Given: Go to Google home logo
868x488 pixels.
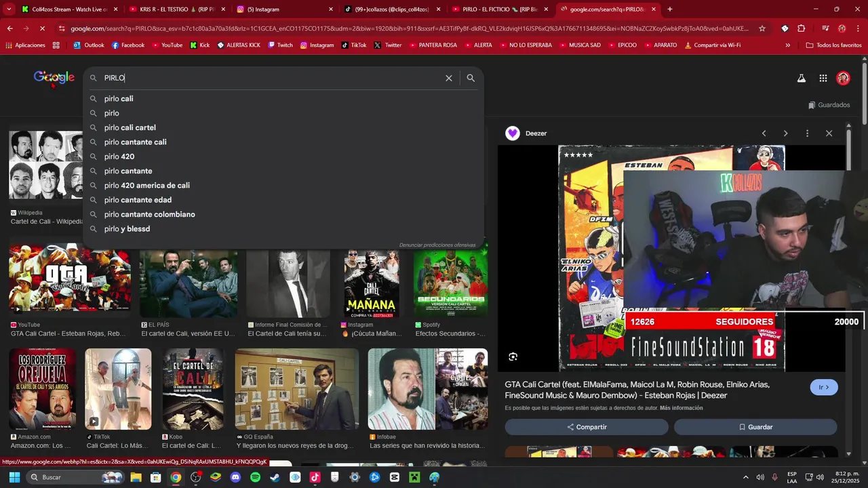Looking at the screenshot, I should (x=54, y=78).
